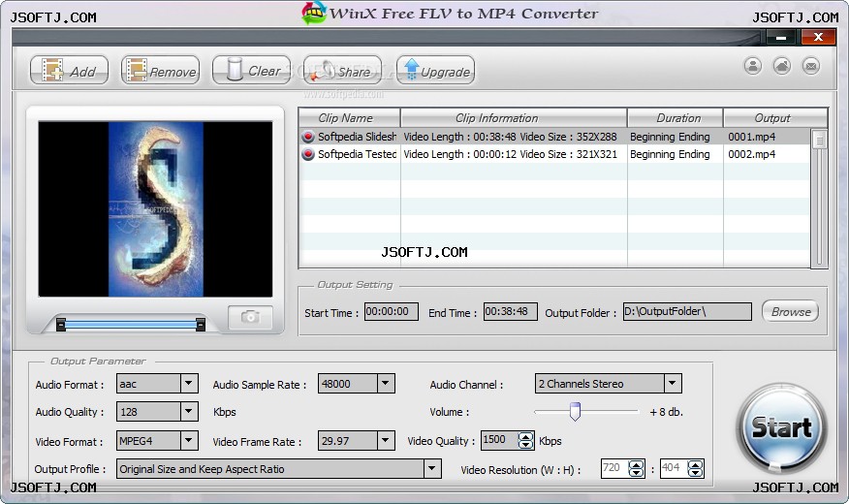The width and height of the screenshot is (849, 504).
Task: Select the Softpedia Slidesh clip row
Action: pos(555,137)
